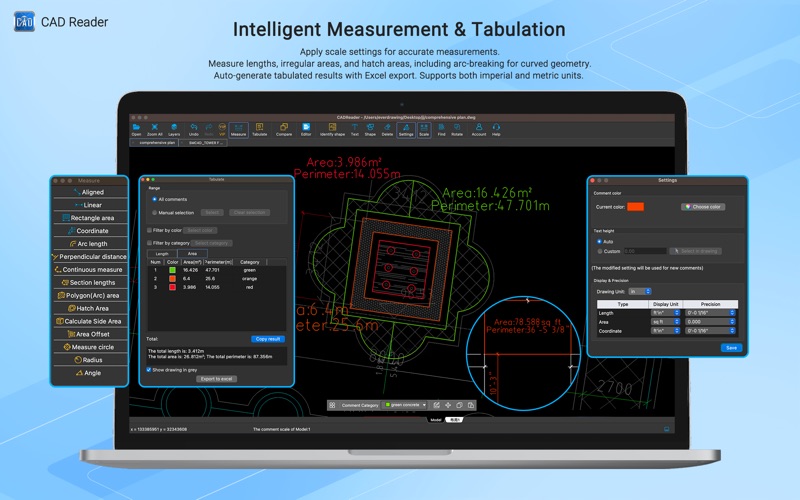Open the Drawing Unit dropdown
Screen dimensions: 800x500
[640, 291]
